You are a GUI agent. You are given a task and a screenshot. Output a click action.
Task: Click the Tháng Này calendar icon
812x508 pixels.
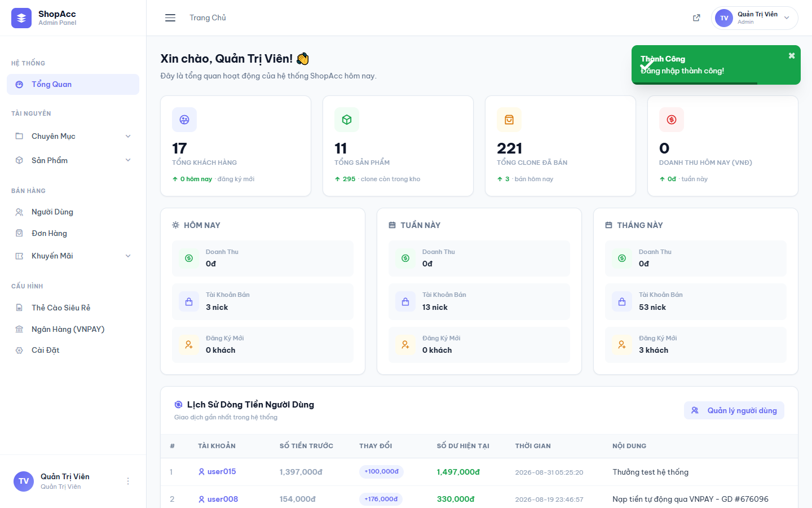coord(608,225)
